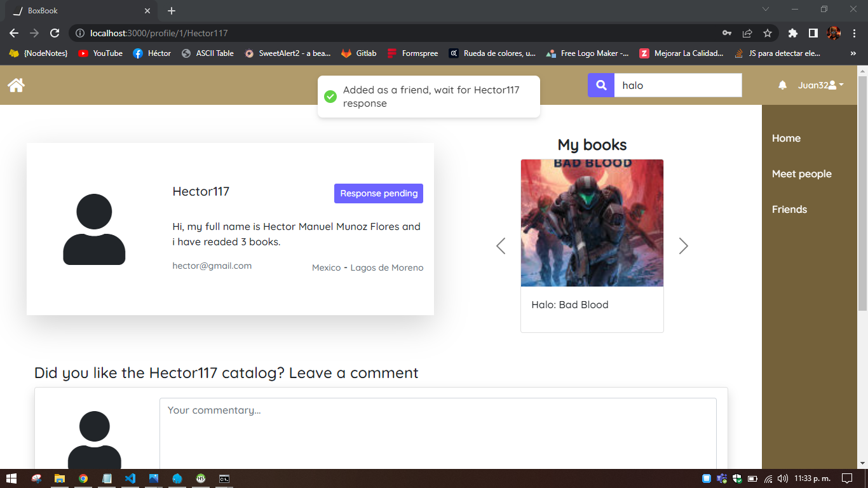Show the next book in carousel
Screen dimensions: 868x488
click(683, 246)
